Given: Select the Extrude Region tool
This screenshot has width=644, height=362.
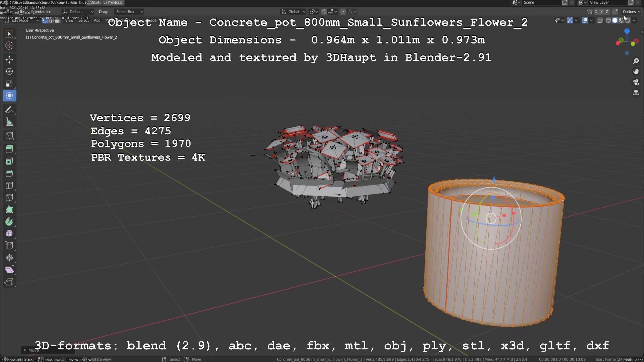Looking at the screenshot, I should pyautogui.click(x=9, y=149).
